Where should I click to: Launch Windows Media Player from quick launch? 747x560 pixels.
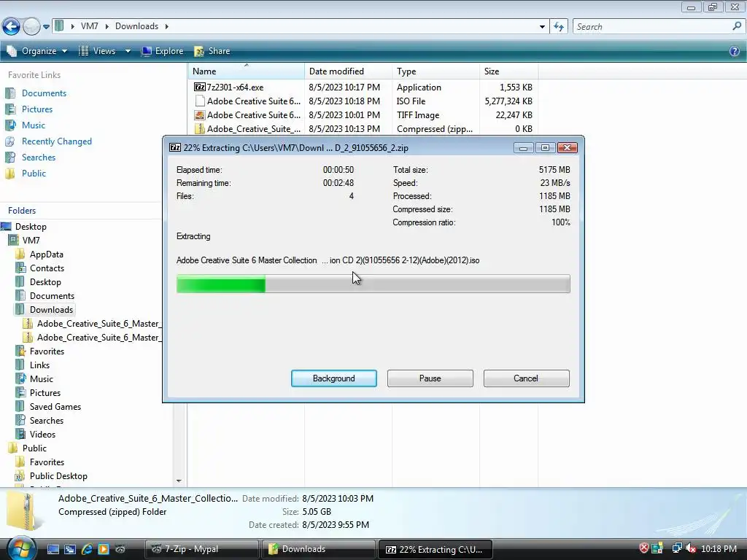104,549
